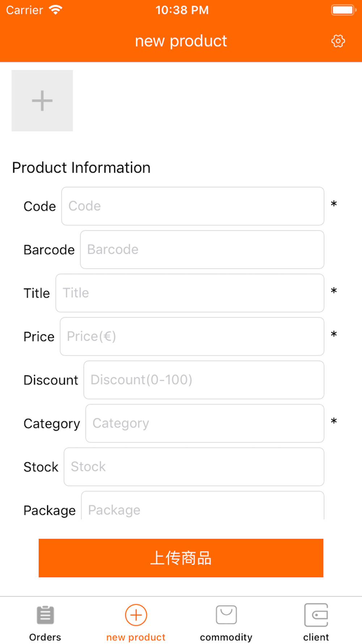362x644 pixels.
Task: Tap the plus tile to add image
Action: coord(42,101)
